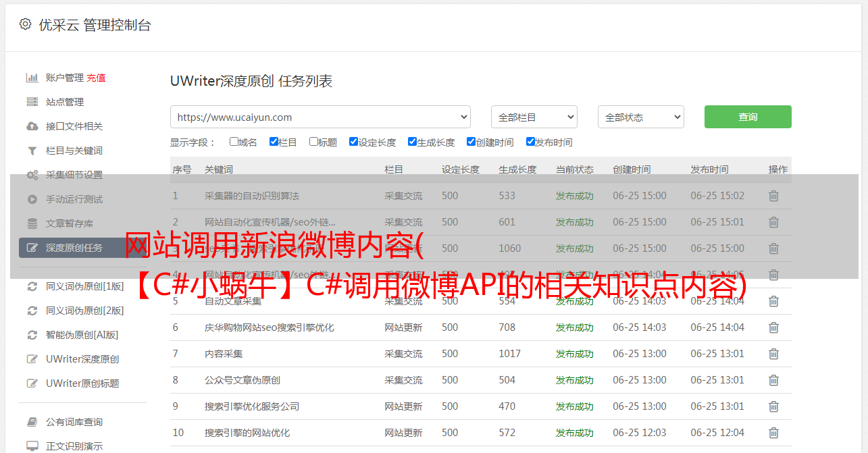Click trash icon for 搜索引擎的网站优化 row

click(773, 433)
